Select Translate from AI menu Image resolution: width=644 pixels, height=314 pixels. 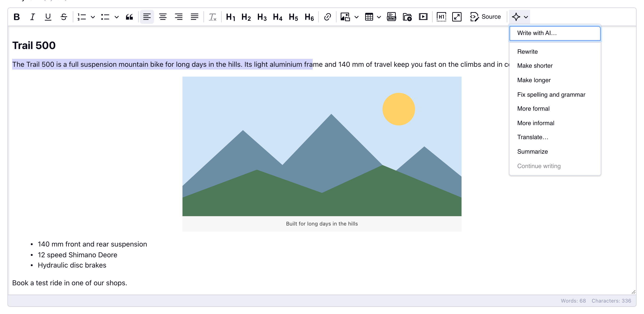555,137
